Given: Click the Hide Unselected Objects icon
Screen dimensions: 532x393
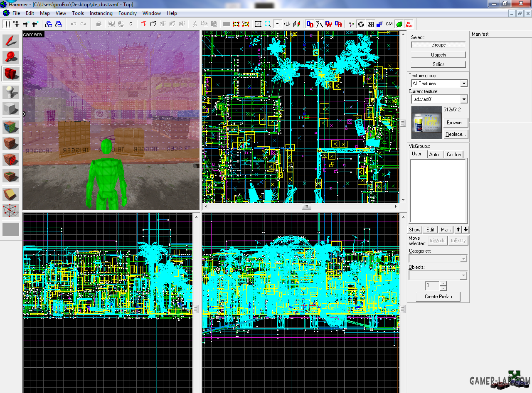Looking at the screenshot, I should pos(153,24).
